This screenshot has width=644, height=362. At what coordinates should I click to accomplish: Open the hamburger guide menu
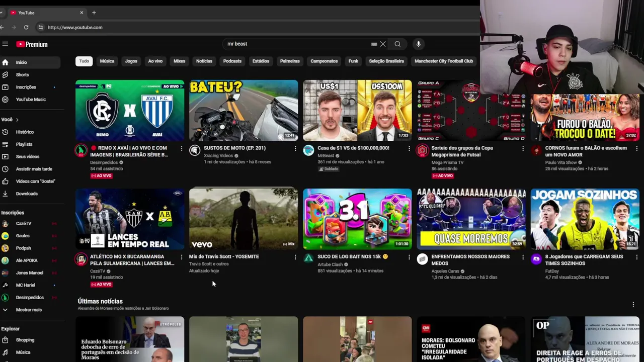tap(5, 44)
